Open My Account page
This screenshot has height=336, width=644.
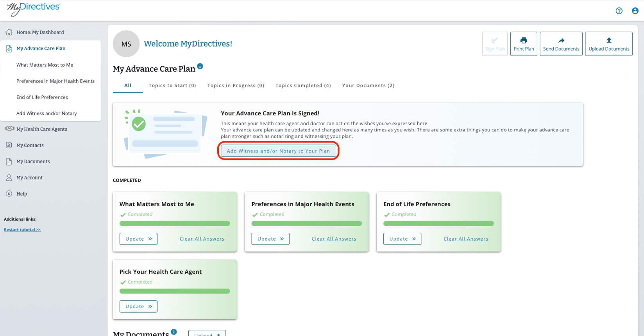30,178
